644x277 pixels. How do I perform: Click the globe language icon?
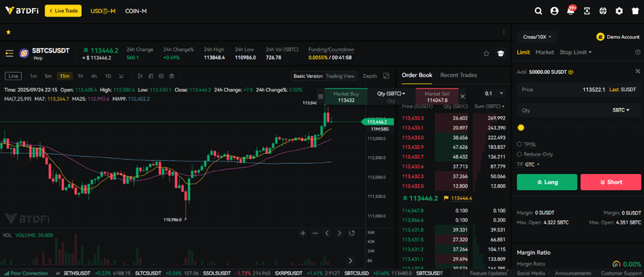(x=603, y=11)
